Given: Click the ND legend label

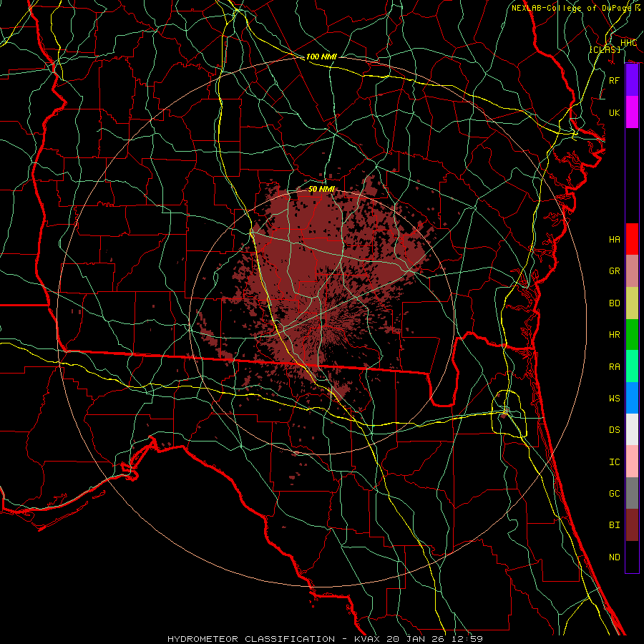Looking at the screenshot, I should click(615, 557).
